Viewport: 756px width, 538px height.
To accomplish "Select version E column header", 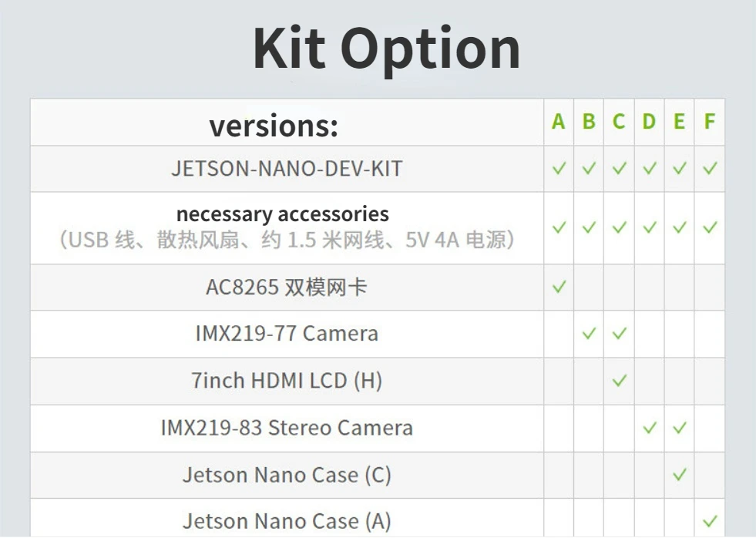I will coord(680,122).
